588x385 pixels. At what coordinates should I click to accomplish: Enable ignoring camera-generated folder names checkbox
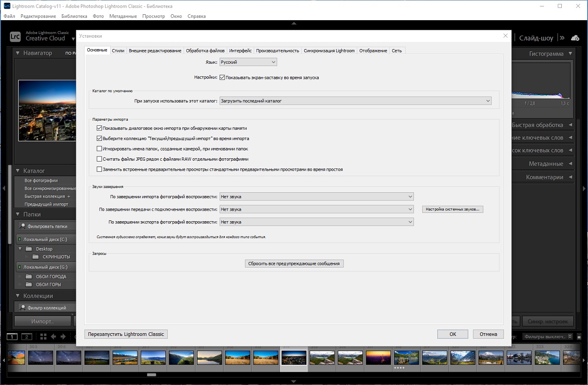99,149
